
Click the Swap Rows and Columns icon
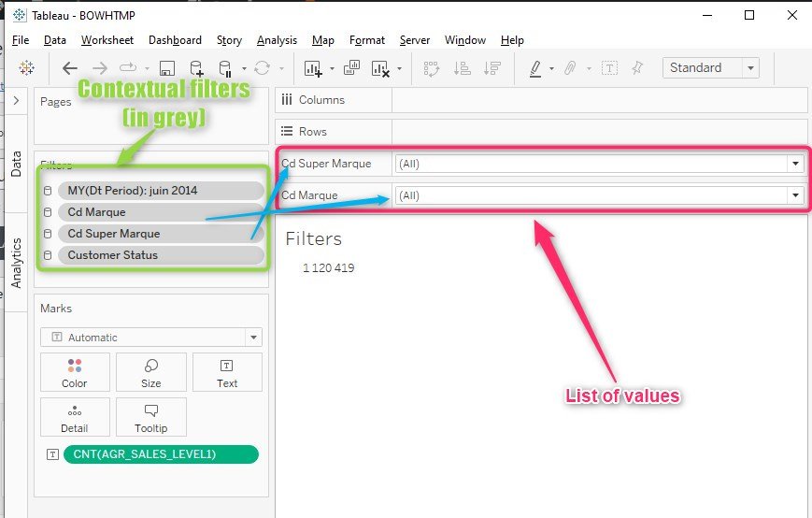[x=431, y=68]
